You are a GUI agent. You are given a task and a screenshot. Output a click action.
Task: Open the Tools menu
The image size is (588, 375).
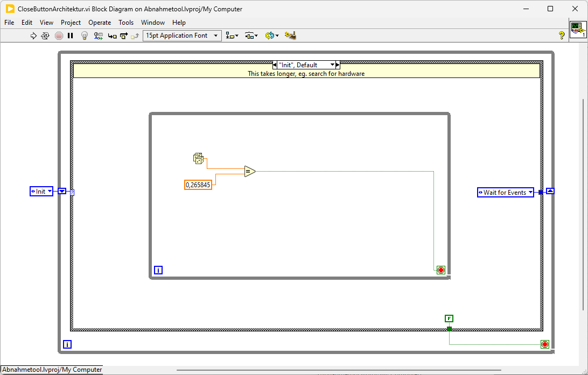point(126,23)
